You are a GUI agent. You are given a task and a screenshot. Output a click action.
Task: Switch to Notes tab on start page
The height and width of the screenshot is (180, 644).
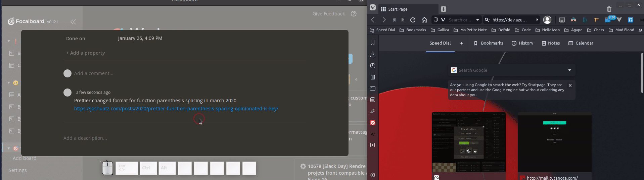(551, 43)
